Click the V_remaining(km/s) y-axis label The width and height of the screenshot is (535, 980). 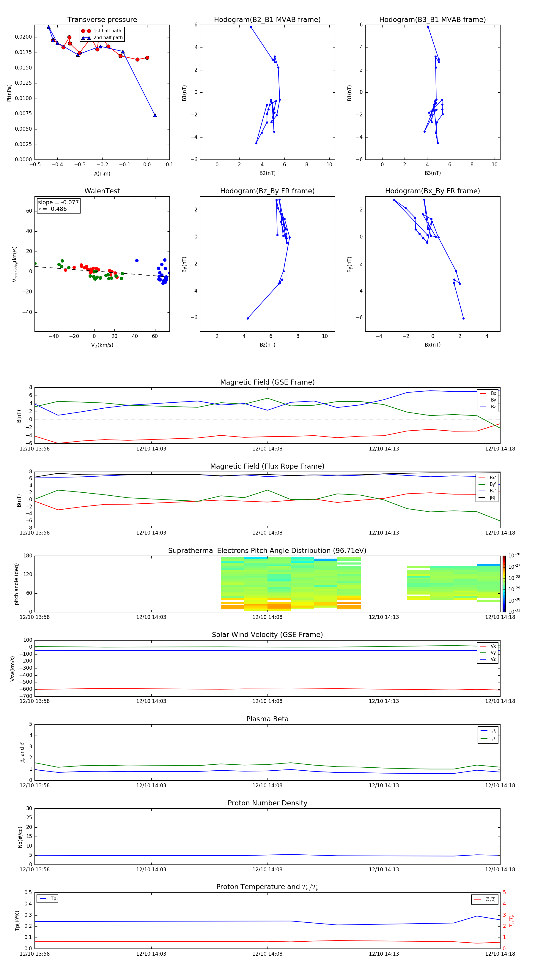click(15, 264)
